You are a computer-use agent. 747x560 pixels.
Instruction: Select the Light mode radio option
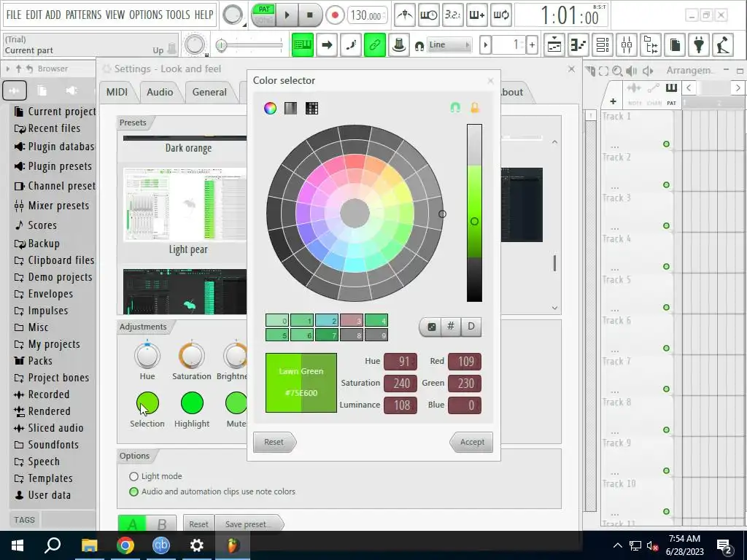pyautogui.click(x=155, y=476)
